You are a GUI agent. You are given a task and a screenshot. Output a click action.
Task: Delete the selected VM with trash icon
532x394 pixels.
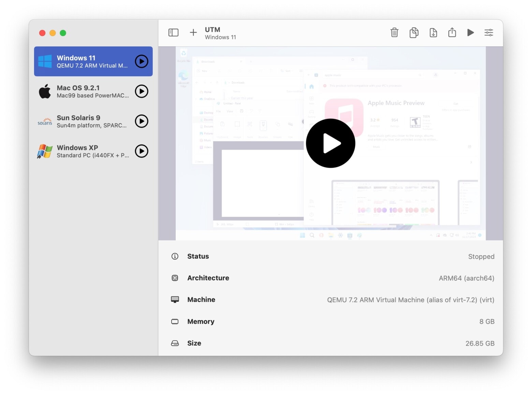point(394,33)
